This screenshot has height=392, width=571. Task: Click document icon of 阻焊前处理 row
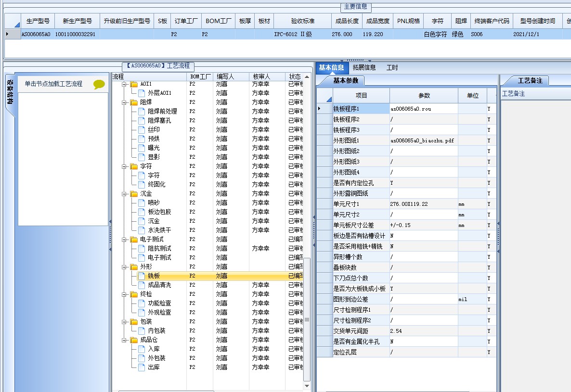[142, 111]
